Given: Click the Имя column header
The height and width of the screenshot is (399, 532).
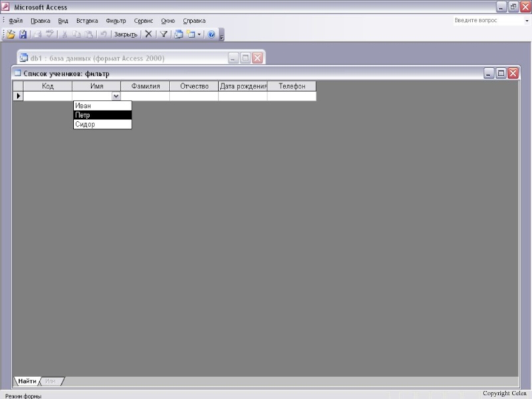Looking at the screenshot, I should tap(96, 86).
